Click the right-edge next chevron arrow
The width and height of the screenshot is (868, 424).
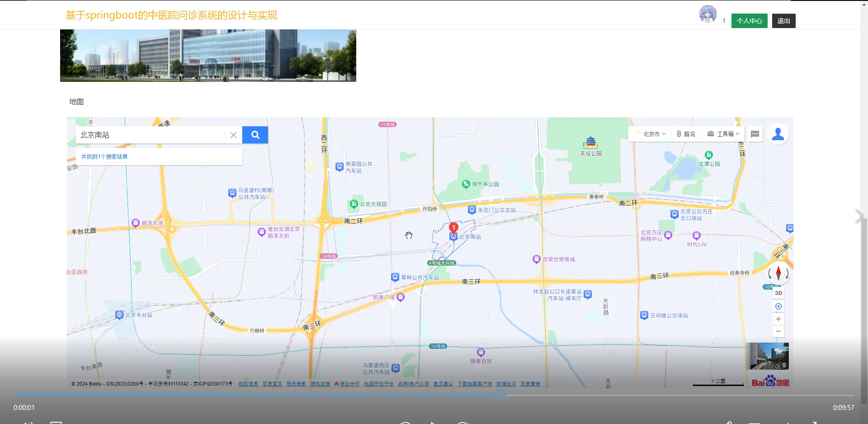[859, 216]
